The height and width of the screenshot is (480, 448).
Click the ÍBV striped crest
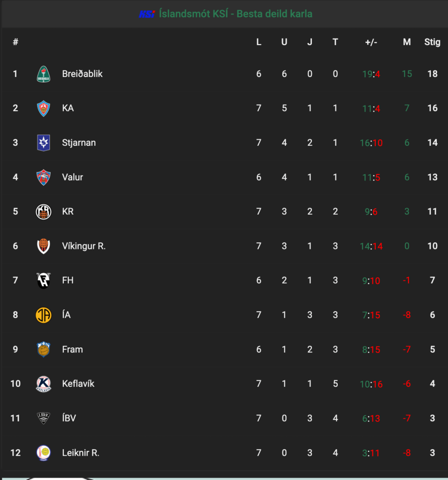coord(44,418)
